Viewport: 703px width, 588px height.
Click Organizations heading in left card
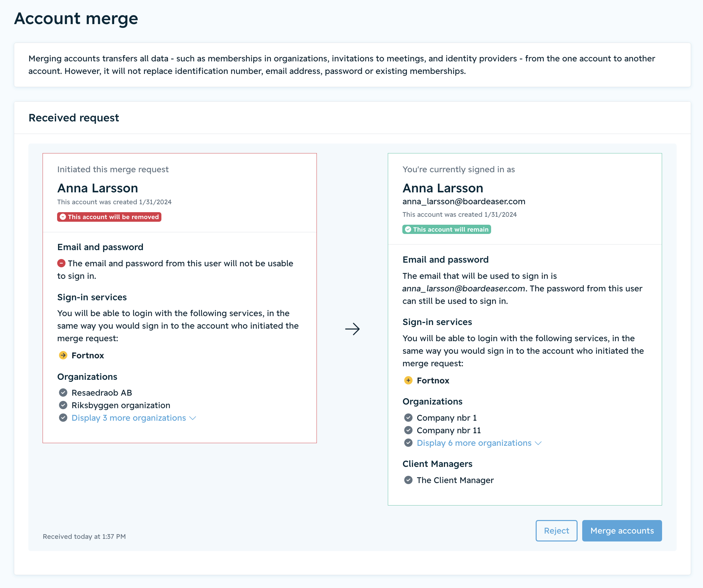pos(87,377)
